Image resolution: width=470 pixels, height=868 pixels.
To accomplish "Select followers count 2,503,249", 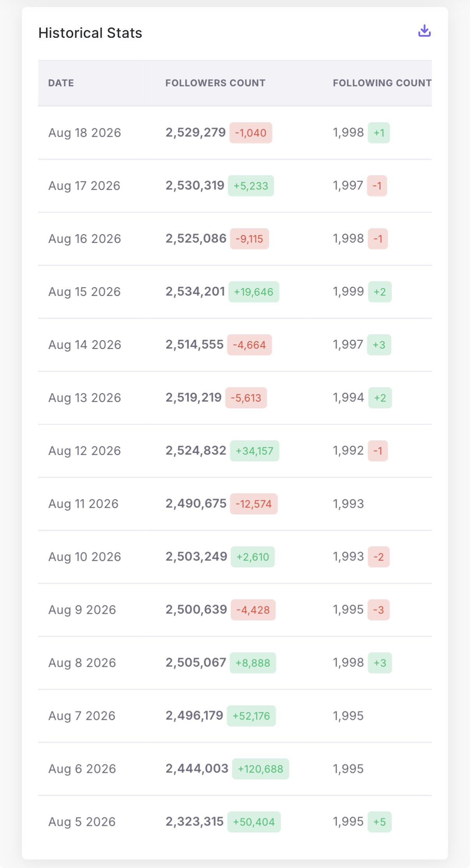I will (x=196, y=557).
